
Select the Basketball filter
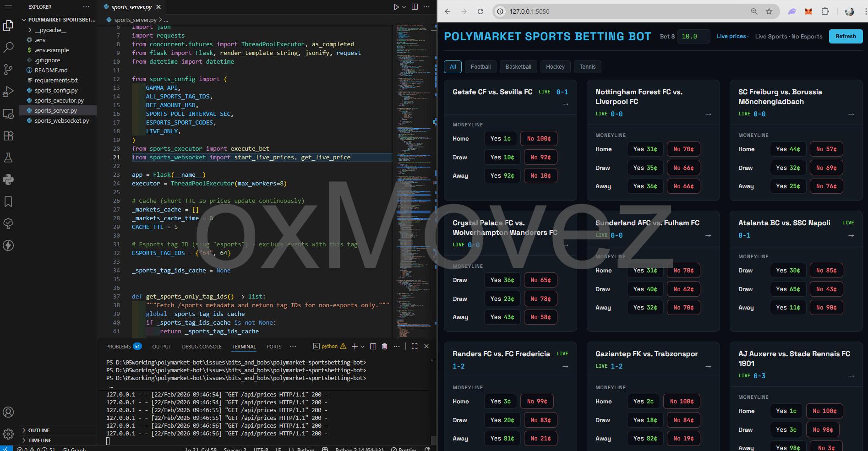[x=519, y=67]
